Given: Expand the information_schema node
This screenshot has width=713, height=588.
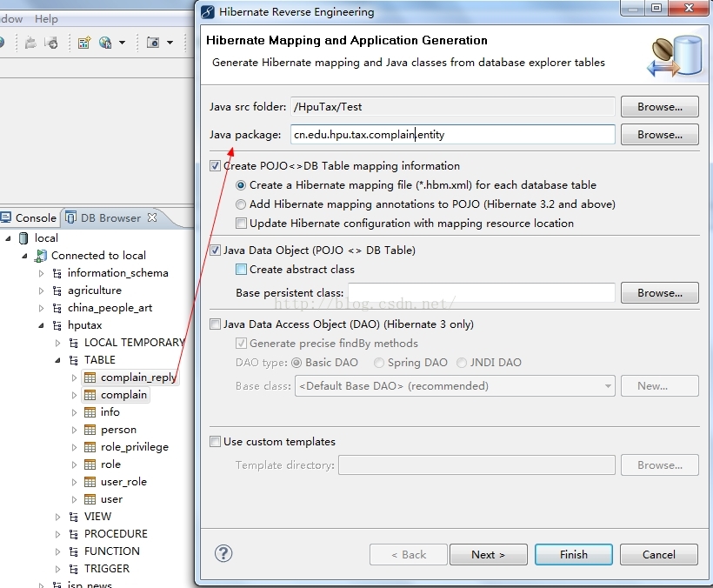Looking at the screenshot, I should [x=42, y=273].
